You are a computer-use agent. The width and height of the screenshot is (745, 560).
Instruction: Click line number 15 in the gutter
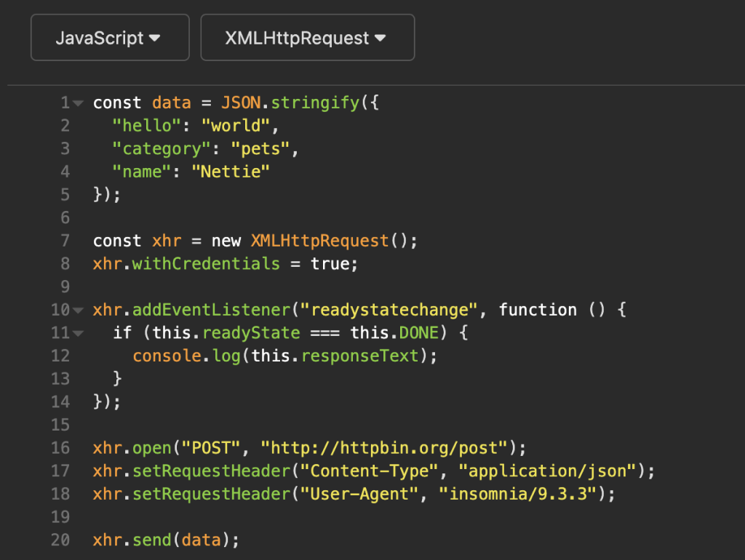pos(60,425)
